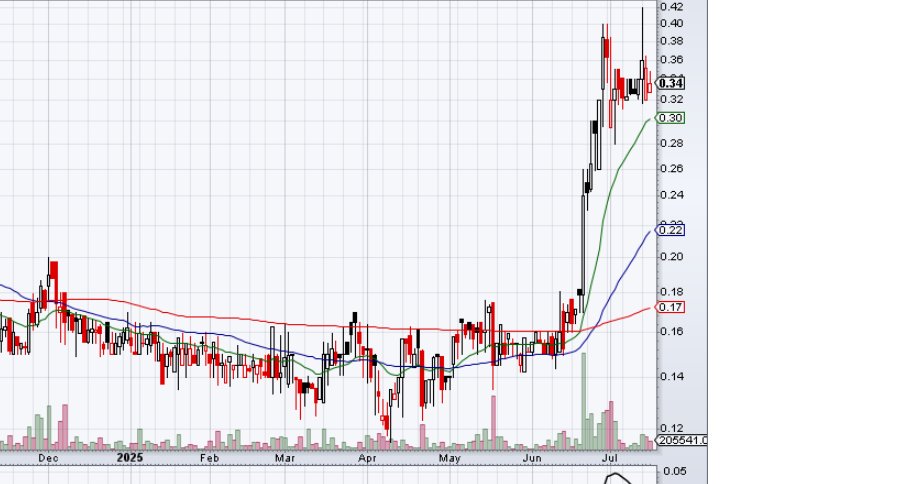The image size is (901, 484).
Task: Click the red moving average label 0.17
Action: pyautogui.click(x=671, y=307)
